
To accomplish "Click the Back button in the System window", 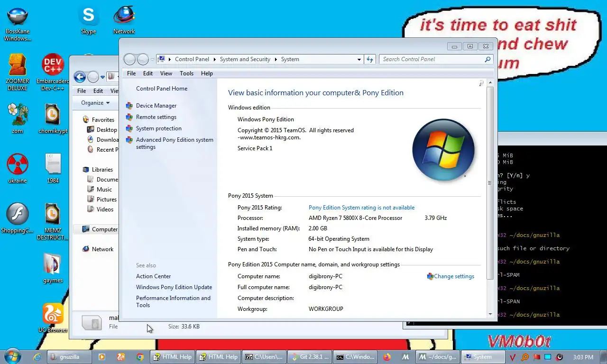I will (x=129, y=59).
